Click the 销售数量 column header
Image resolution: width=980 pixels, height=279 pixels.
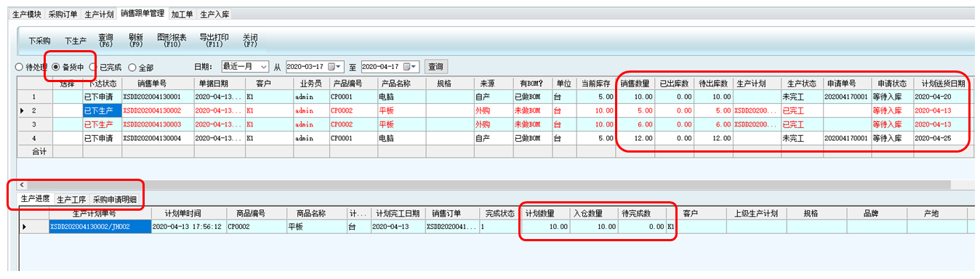(x=636, y=84)
